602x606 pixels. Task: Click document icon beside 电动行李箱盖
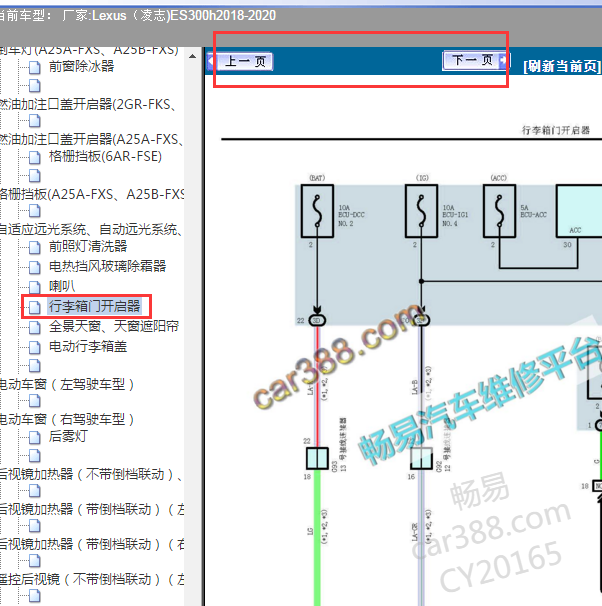point(35,347)
